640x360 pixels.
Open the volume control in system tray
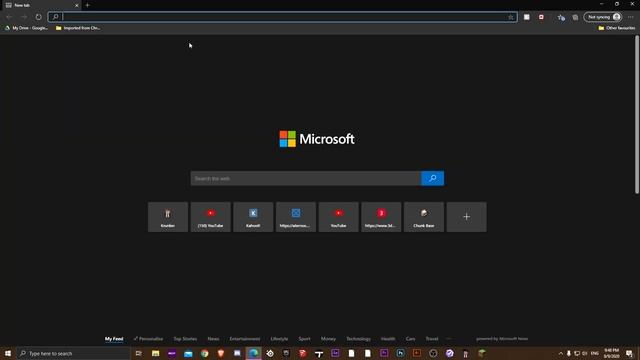[x=584, y=353]
